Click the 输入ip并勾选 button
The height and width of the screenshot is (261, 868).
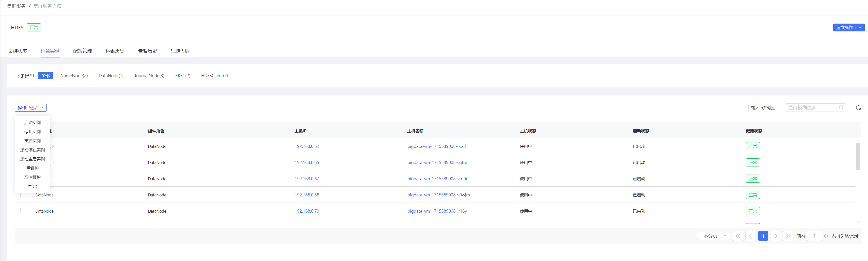pos(763,108)
